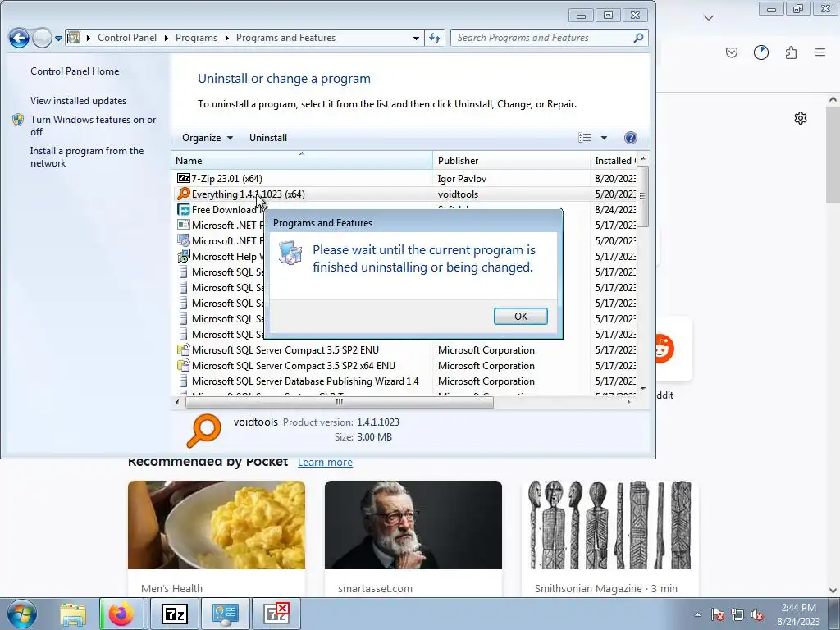
Task: Click the large Everything icon in the details pane
Action: 203,430
